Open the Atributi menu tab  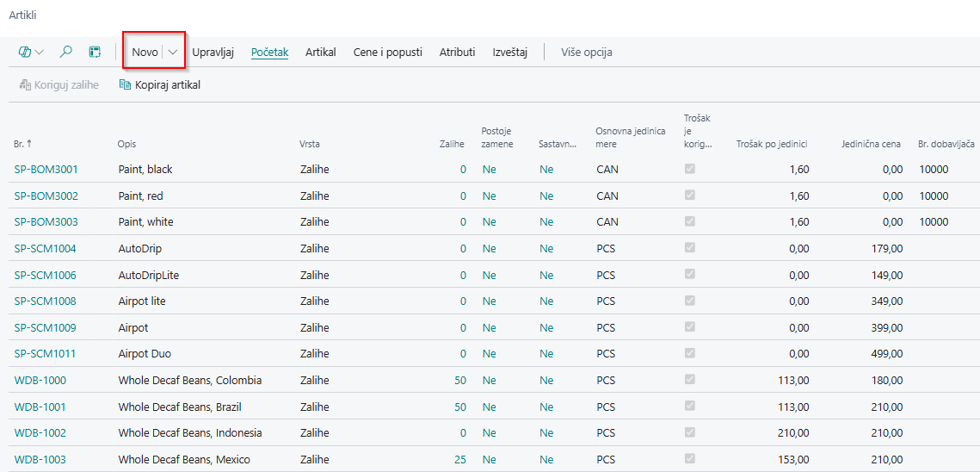[x=457, y=52]
